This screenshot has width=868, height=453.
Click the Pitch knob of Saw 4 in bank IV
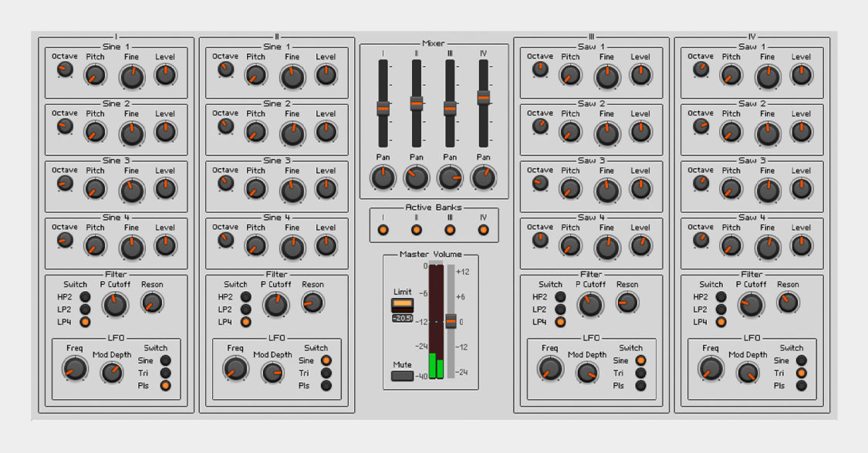pyautogui.click(x=731, y=245)
